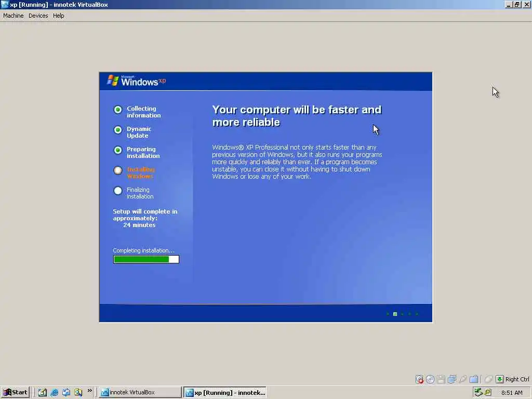Launch Internet Explorer from quick launch
This screenshot has width=532, height=399.
tap(54, 393)
